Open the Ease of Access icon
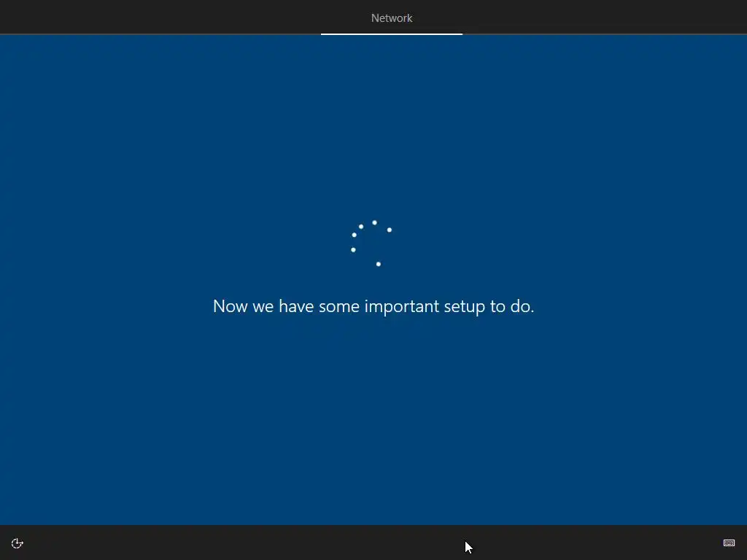This screenshot has width=747, height=560. click(18, 543)
